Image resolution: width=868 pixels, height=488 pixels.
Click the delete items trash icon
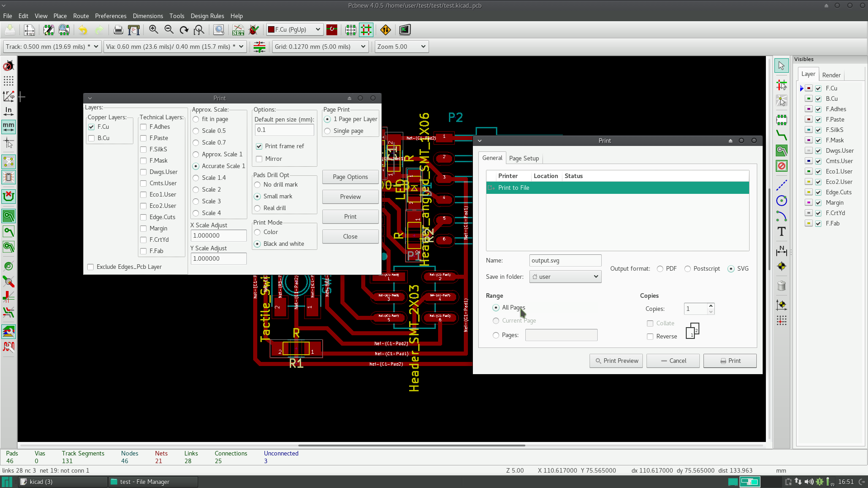781,286
